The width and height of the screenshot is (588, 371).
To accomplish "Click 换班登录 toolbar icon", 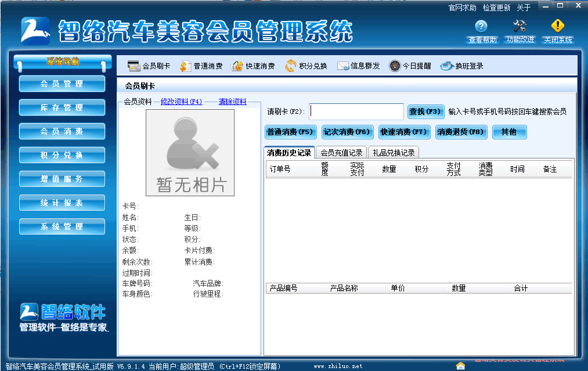I will click(446, 66).
